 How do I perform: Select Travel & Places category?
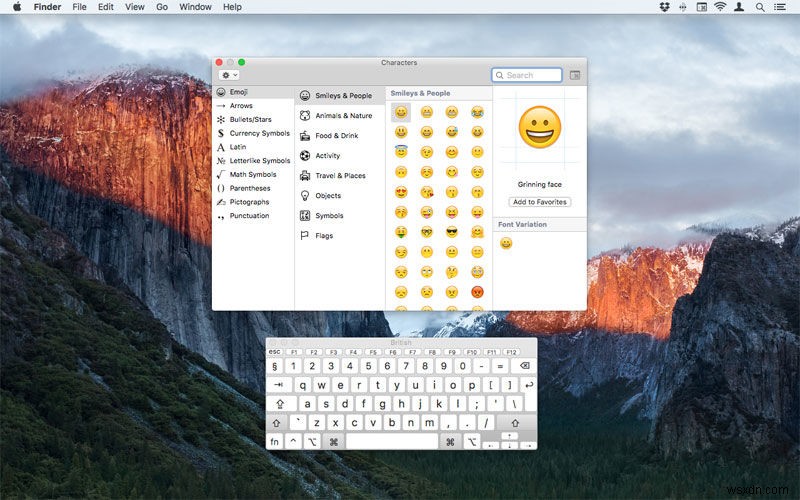tap(340, 176)
